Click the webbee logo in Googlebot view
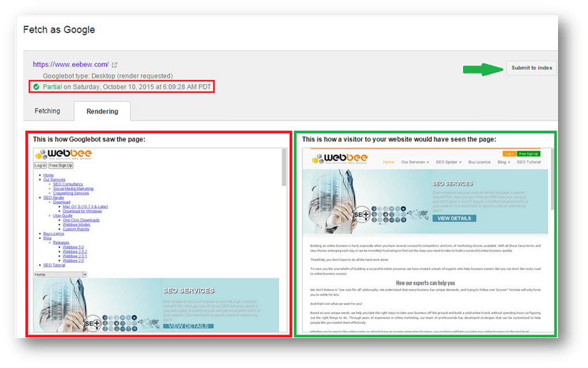The width and height of the screenshot is (588, 368). (64, 154)
